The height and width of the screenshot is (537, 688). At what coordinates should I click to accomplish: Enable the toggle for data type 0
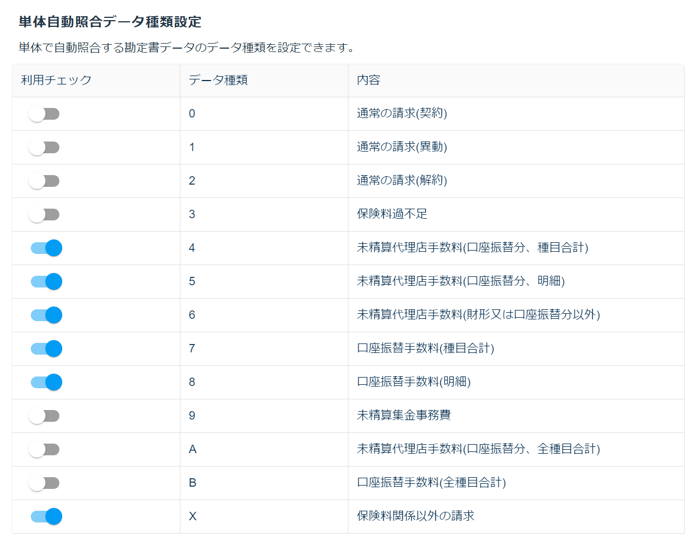click(x=44, y=114)
